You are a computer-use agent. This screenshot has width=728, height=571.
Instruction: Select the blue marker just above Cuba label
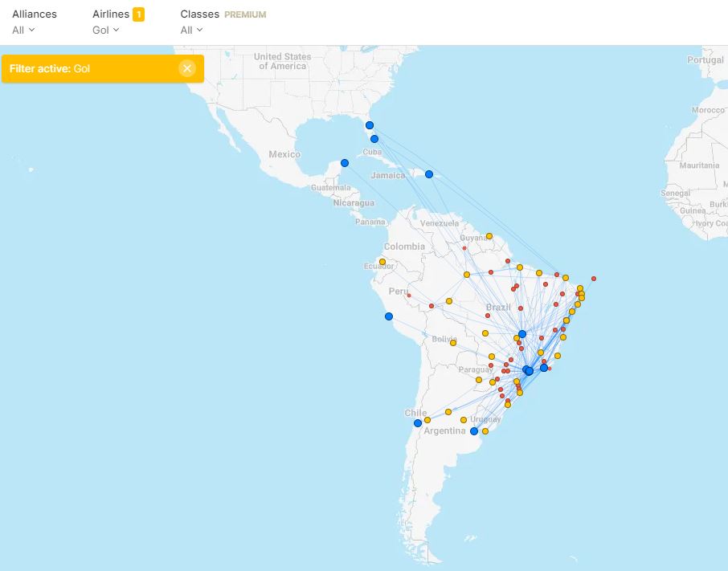(x=374, y=139)
